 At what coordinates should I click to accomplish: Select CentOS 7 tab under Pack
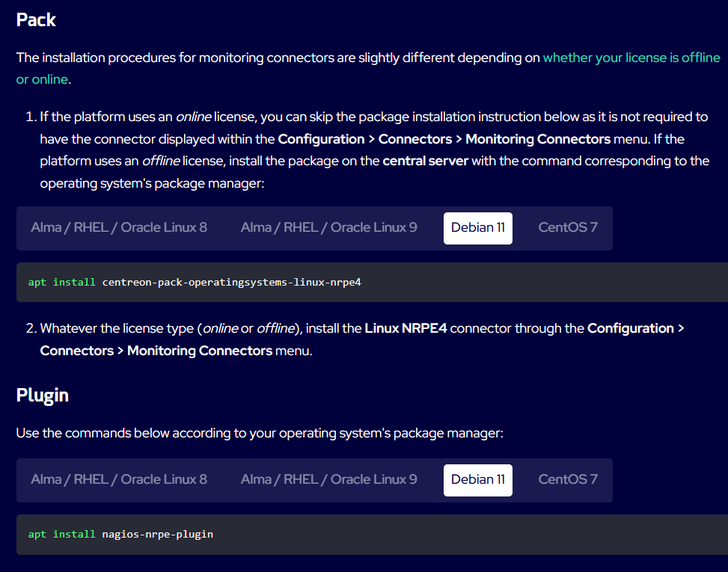coord(568,228)
